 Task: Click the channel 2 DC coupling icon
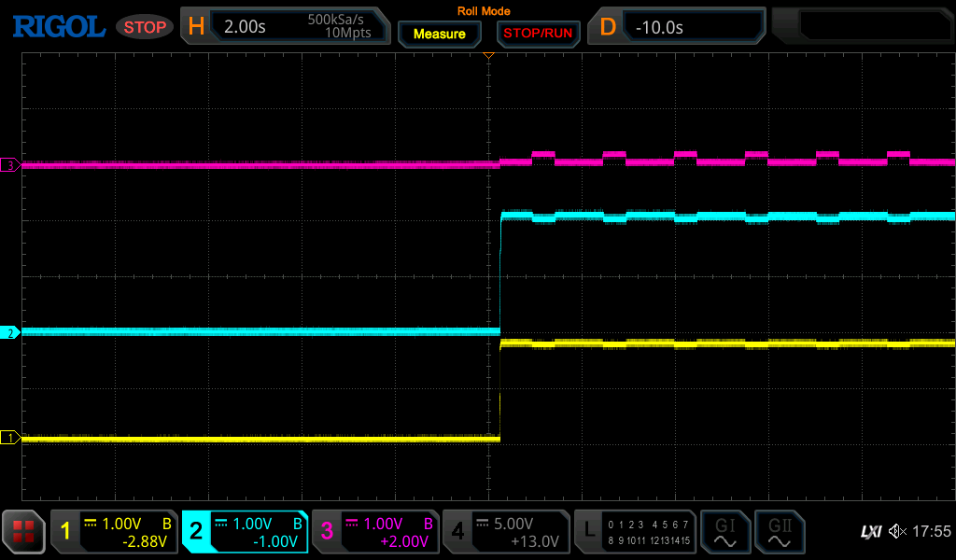[221, 523]
